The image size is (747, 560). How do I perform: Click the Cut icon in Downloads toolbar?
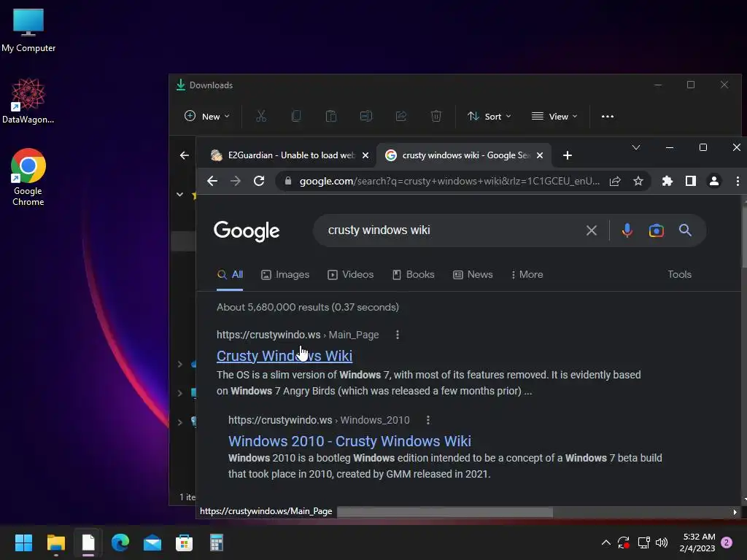pos(261,116)
